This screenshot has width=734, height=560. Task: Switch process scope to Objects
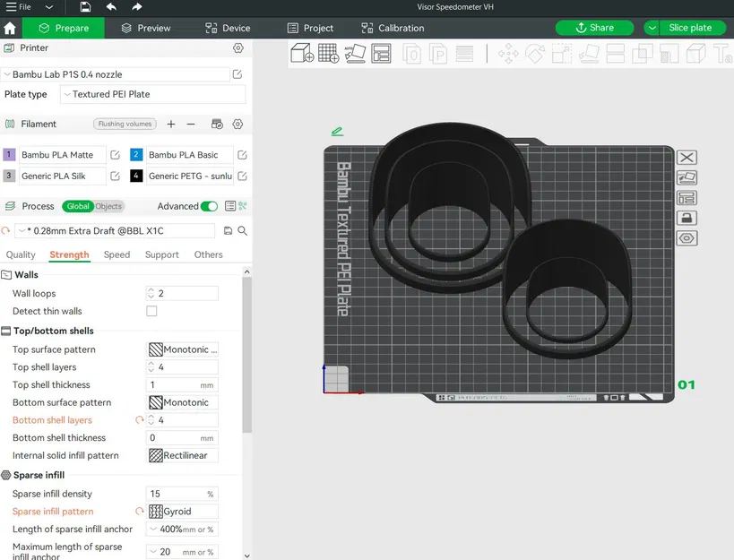pos(108,206)
